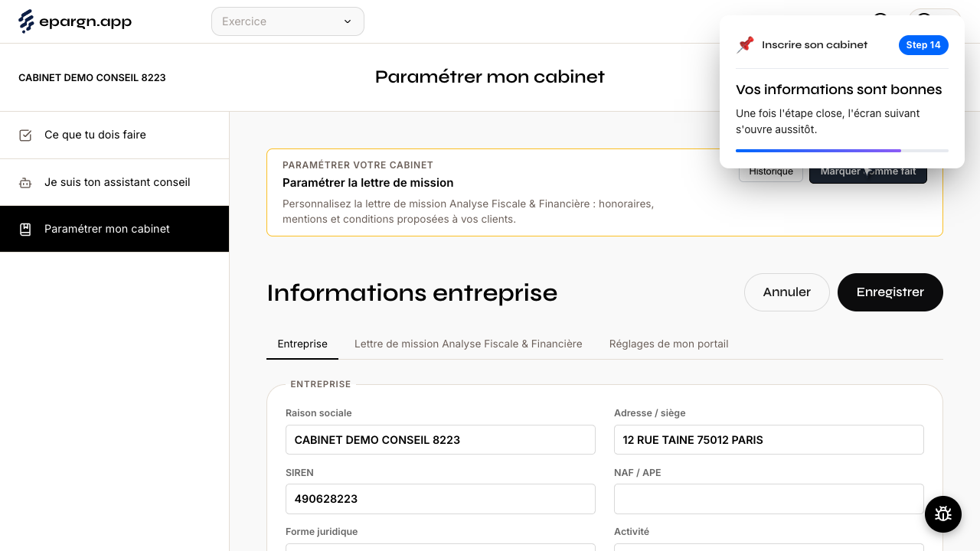This screenshot has width=980, height=551.
Task: Switch to the Entreprise tab
Action: tap(302, 344)
